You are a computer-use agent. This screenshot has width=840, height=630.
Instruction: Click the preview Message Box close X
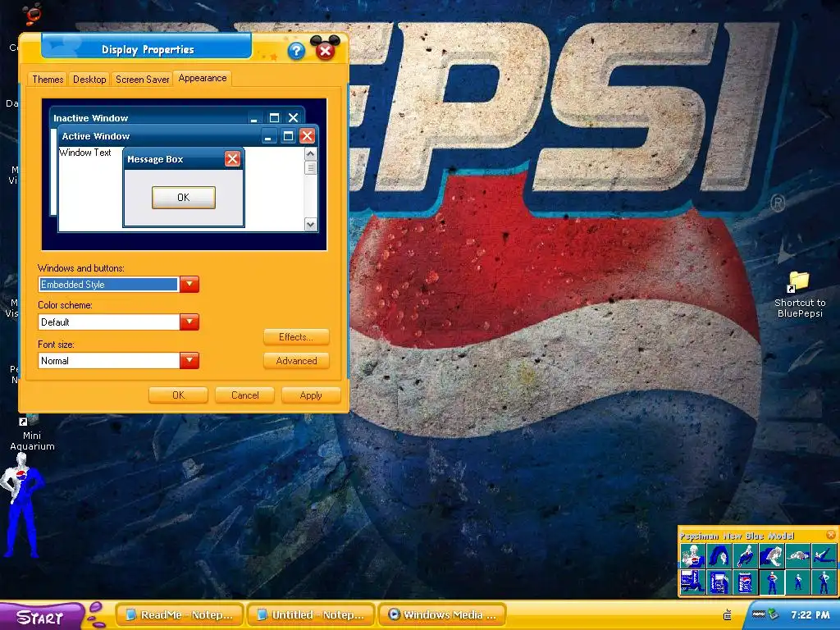pos(232,159)
